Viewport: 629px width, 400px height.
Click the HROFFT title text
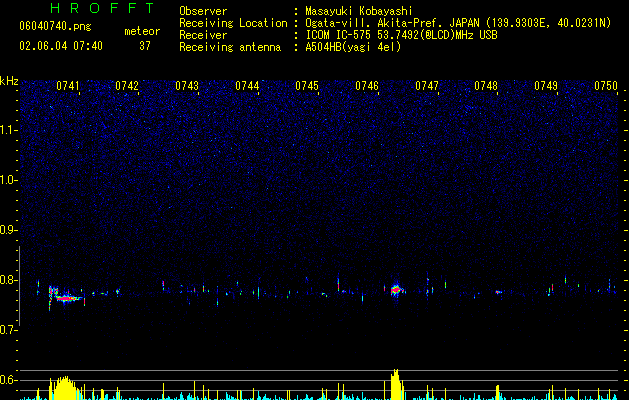(x=102, y=8)
